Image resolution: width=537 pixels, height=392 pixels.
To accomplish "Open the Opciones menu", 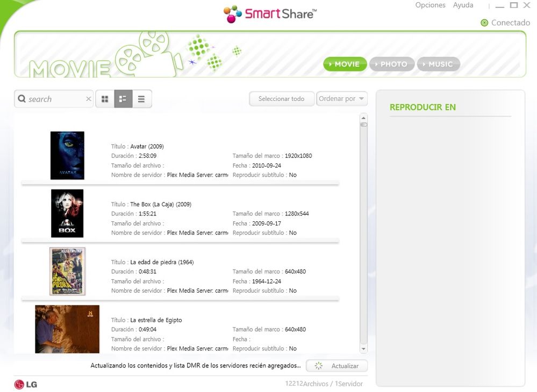I will click(x=430, y=5).
